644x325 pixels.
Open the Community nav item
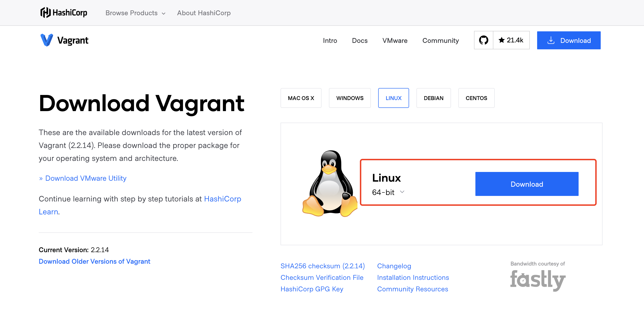pyautogui.click(x=440, y=41)
